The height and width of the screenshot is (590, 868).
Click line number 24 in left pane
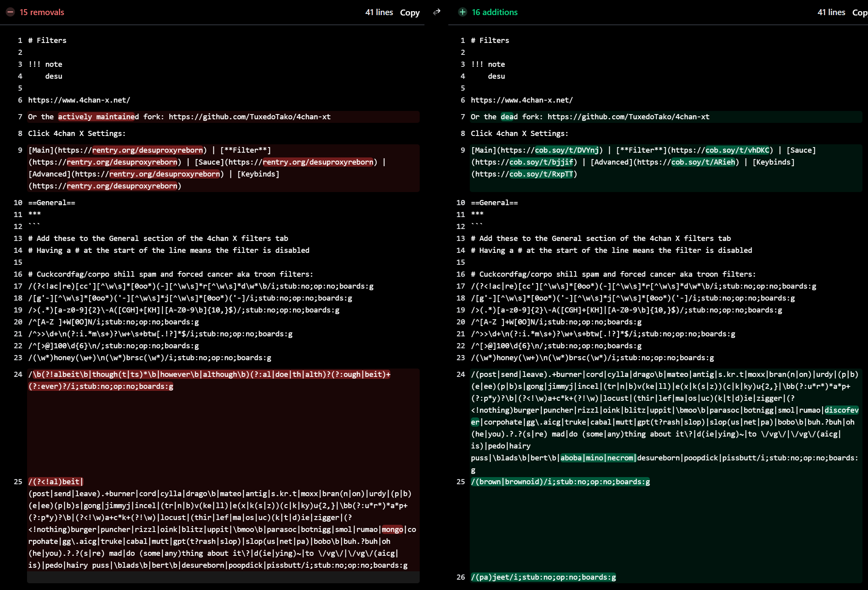click(x=18, y=375)
